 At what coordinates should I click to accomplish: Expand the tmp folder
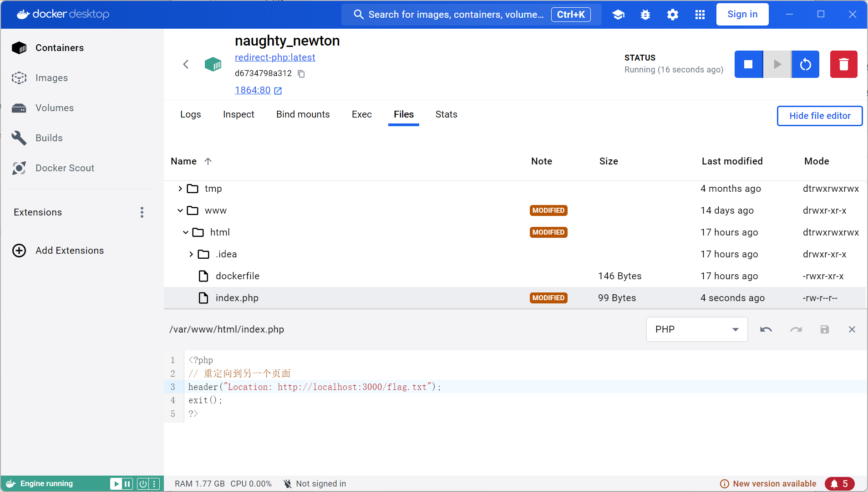tap(180, 189)
